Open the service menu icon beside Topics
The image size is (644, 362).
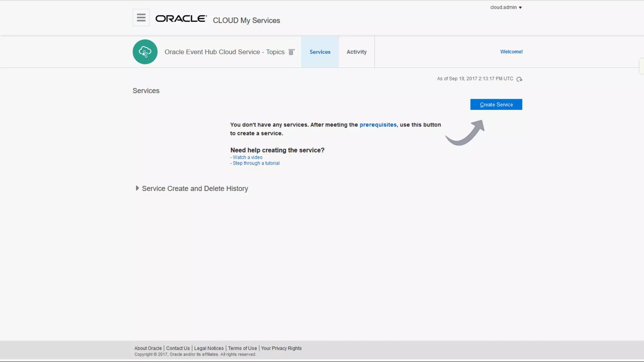click(291, 52)
